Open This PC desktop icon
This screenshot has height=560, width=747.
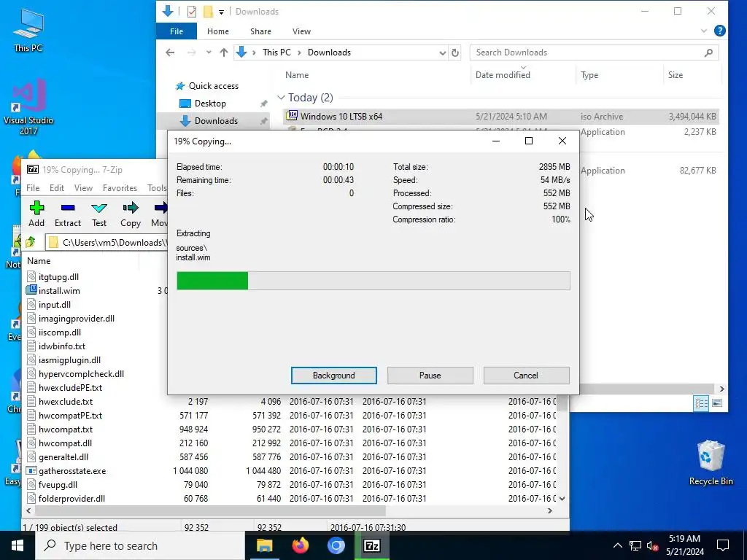(x=28, y=29)
